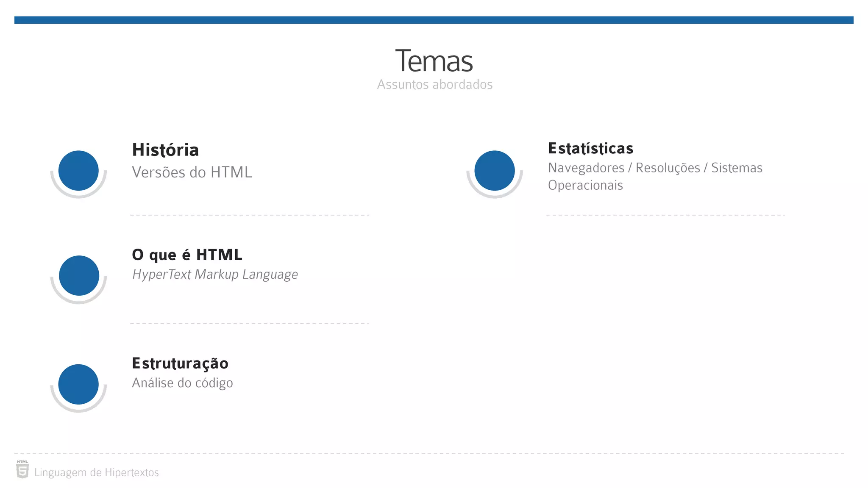Open the Estatísticas heading
The height and width of the screenshot is (488, 868).
(x=590, y=148)
